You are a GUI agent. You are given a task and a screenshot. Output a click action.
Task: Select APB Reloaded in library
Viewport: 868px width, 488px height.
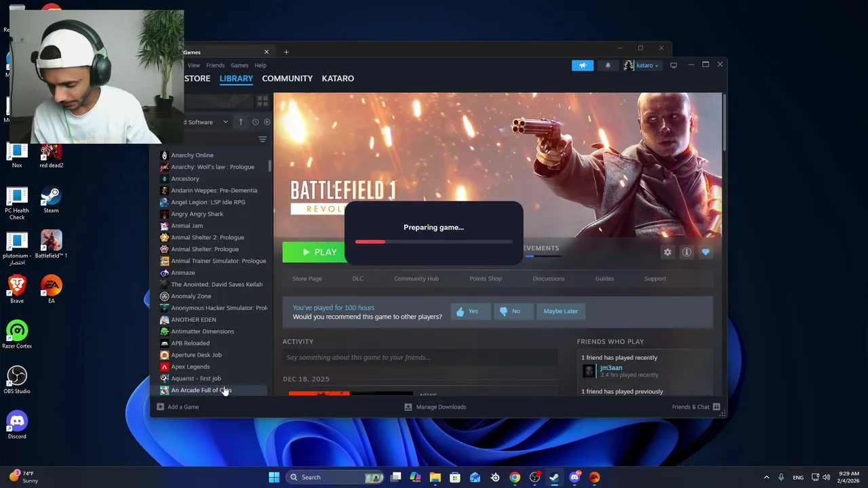[190, 343]
